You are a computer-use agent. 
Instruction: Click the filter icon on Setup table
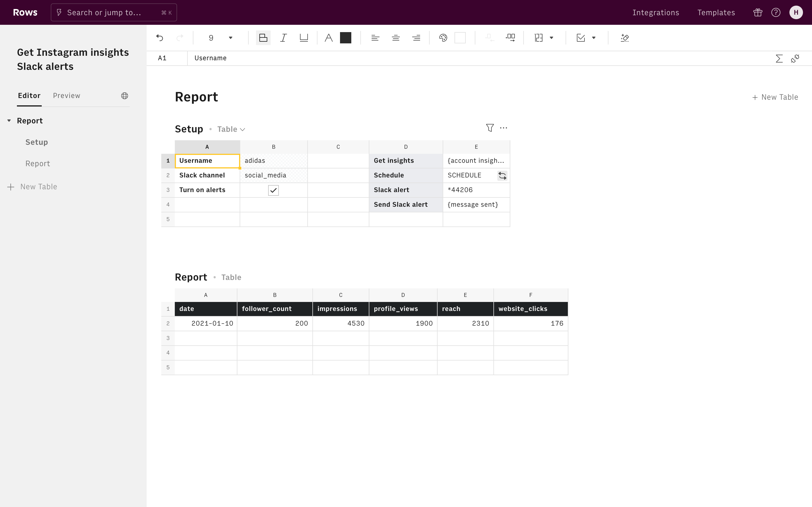[x=489, y=128]
